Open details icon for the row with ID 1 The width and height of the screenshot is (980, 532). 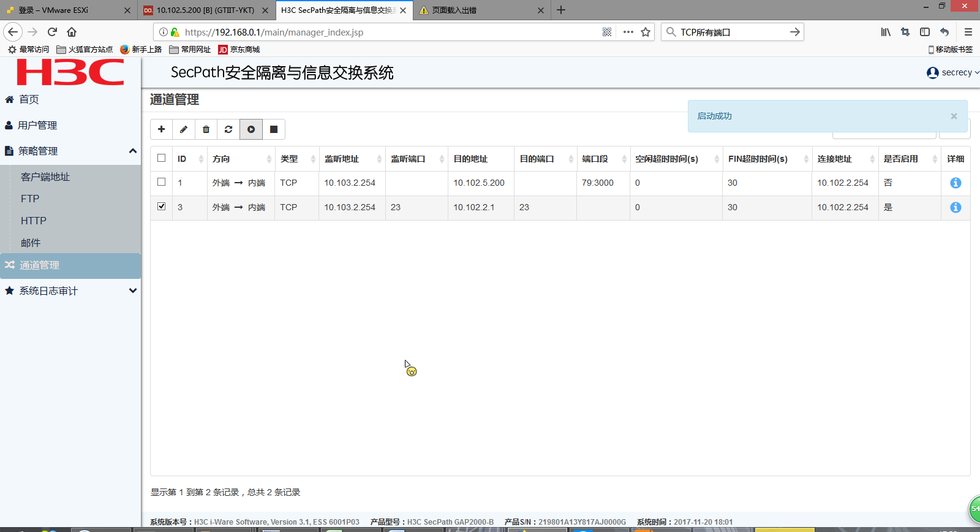click(956, 183)
